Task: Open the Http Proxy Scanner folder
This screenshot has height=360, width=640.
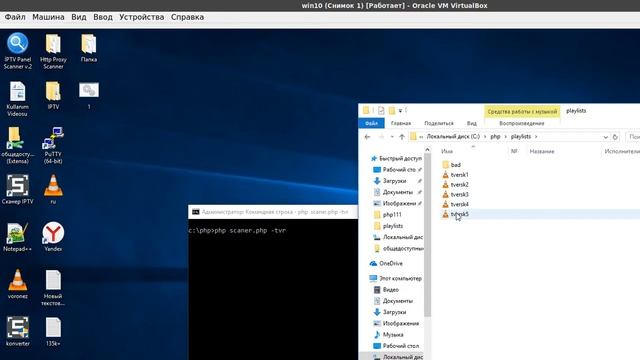Action: tap(53, 51)
